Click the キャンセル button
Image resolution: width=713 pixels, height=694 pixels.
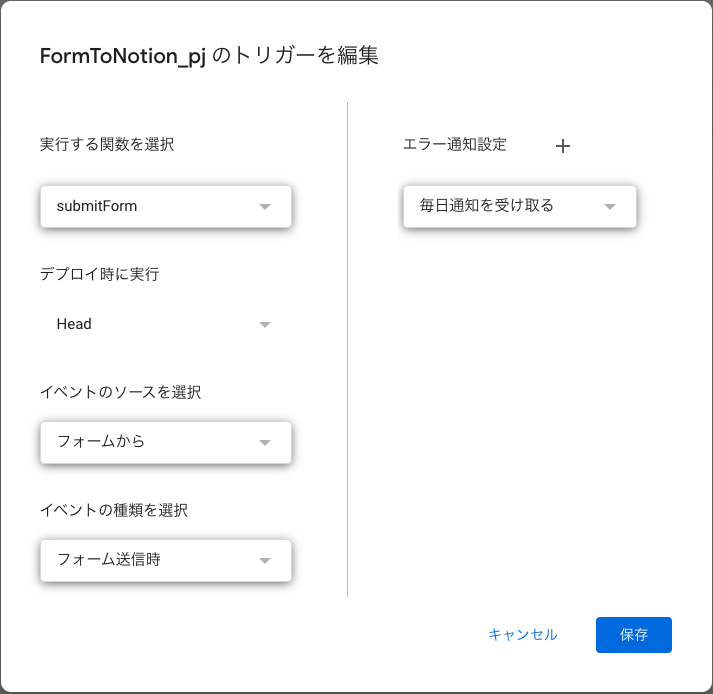[x=523, y=634]
